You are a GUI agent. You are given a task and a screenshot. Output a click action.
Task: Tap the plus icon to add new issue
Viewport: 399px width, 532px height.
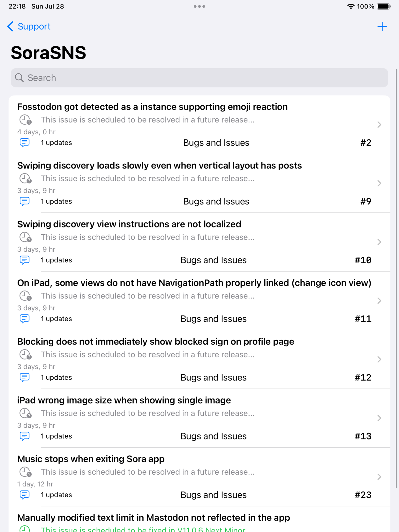tap(382, 26)
